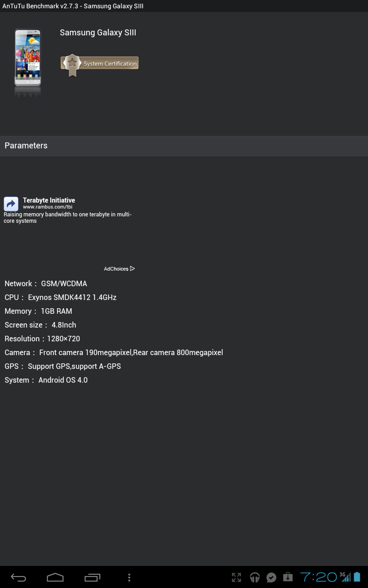This screenshot has width=368, height=588.
Task: Tap the battery status icon
Action: point(357,577)
